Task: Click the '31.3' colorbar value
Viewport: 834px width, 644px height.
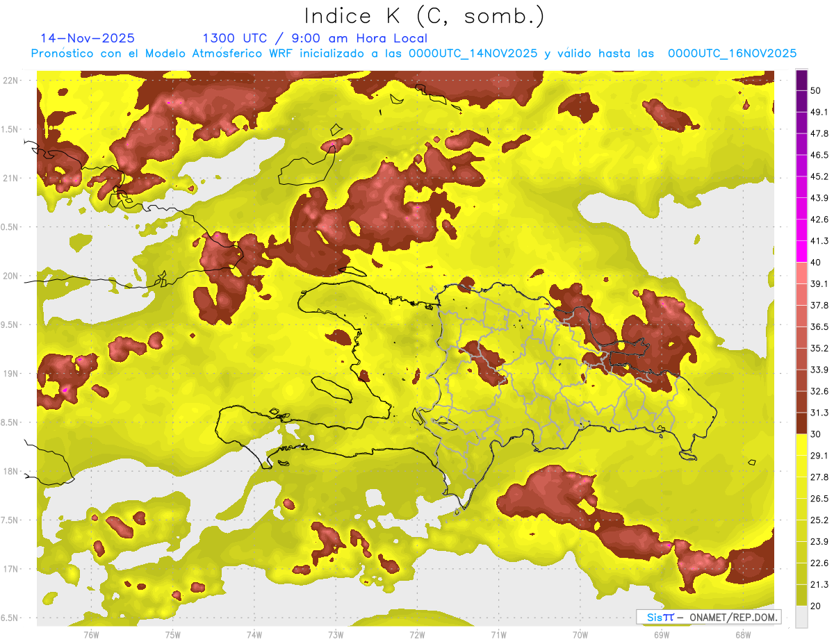Action: [x=819, y=413]
